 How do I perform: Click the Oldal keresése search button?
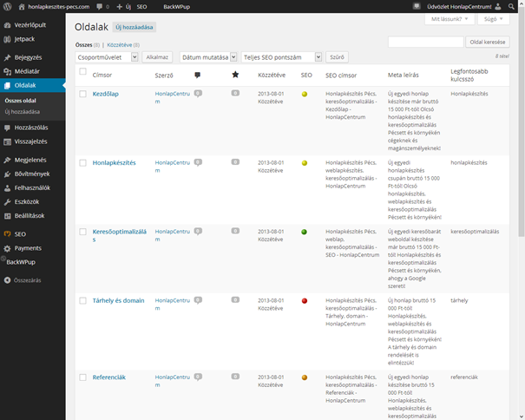point(488,42)
